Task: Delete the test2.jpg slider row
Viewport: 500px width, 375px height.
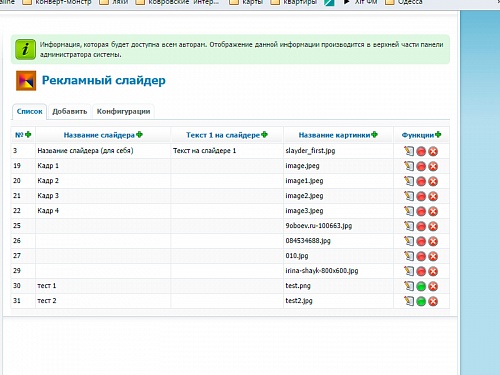Action: point(433,301)
